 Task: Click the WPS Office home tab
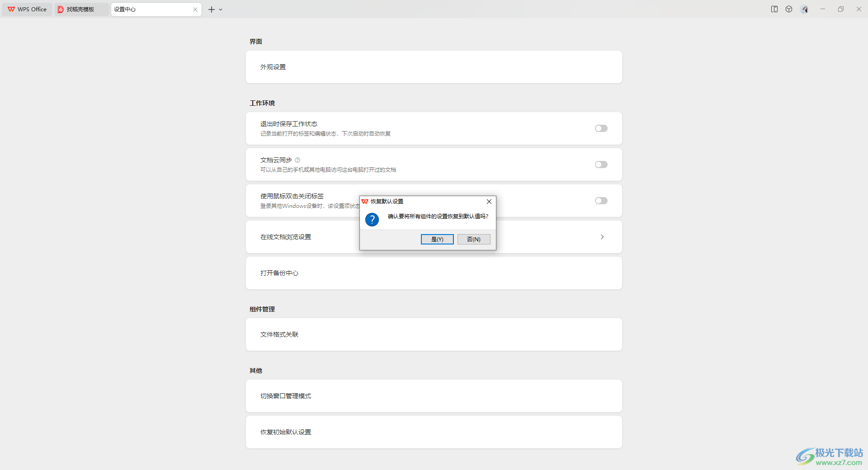[27, 9]
